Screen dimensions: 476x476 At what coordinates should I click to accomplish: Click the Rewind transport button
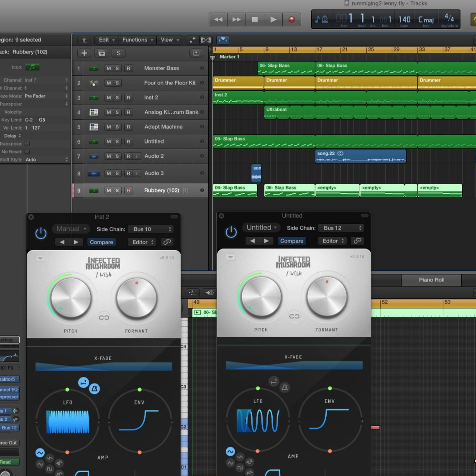point(218,20)
